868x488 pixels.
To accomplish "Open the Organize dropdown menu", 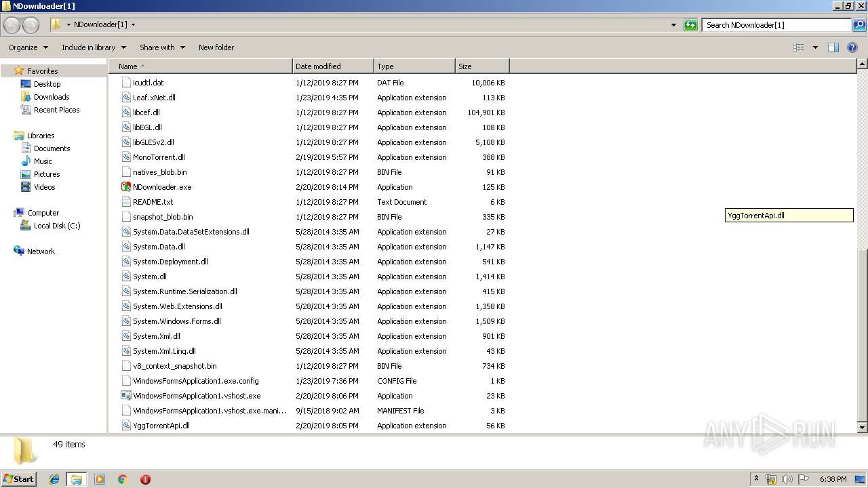I will coord(28,47).
